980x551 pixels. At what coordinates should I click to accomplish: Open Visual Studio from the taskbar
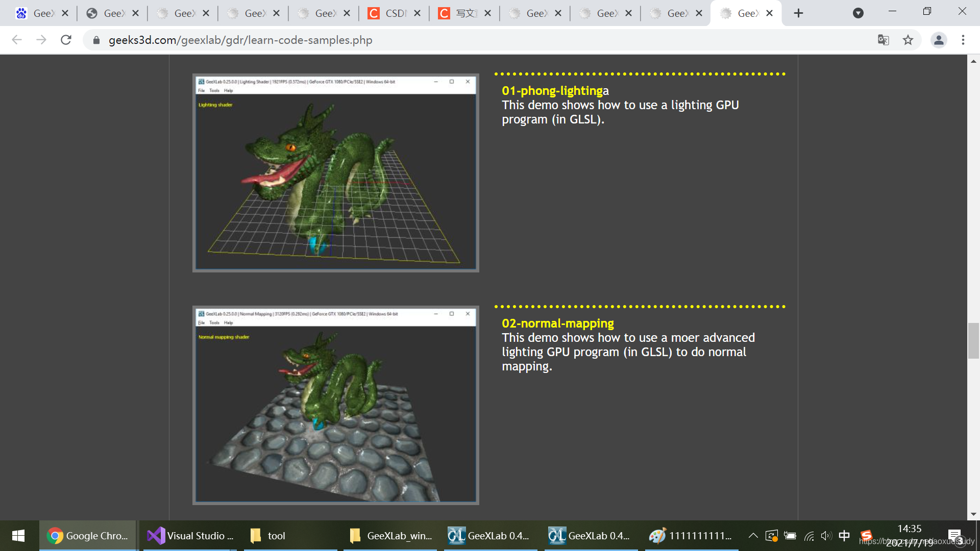point(190,536)
